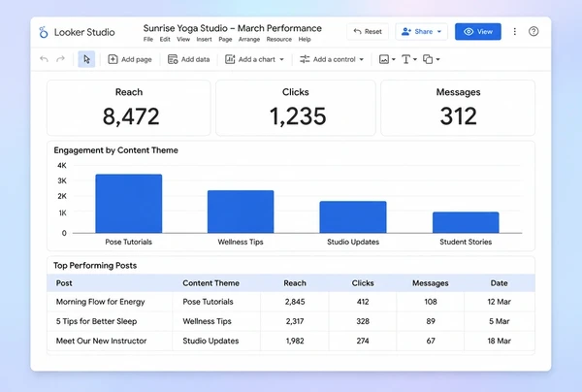Click the Add page button
The image size is (582, 392).
(130, 59)
